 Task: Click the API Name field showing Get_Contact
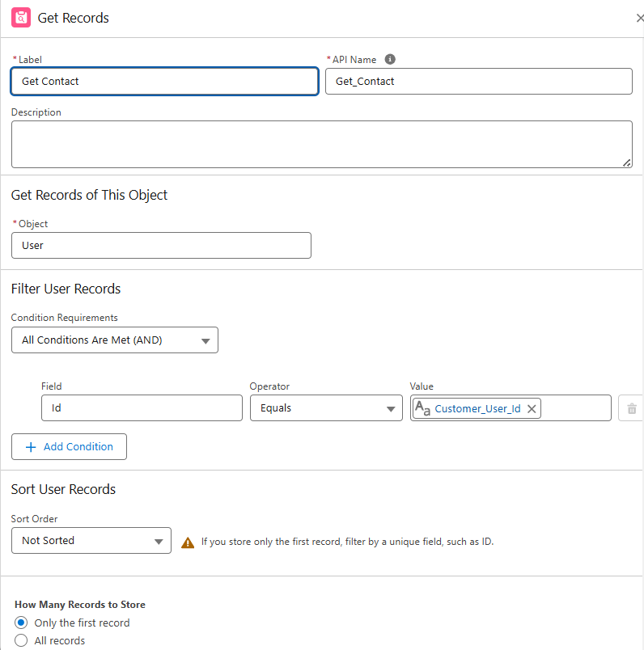pos(478,81)
